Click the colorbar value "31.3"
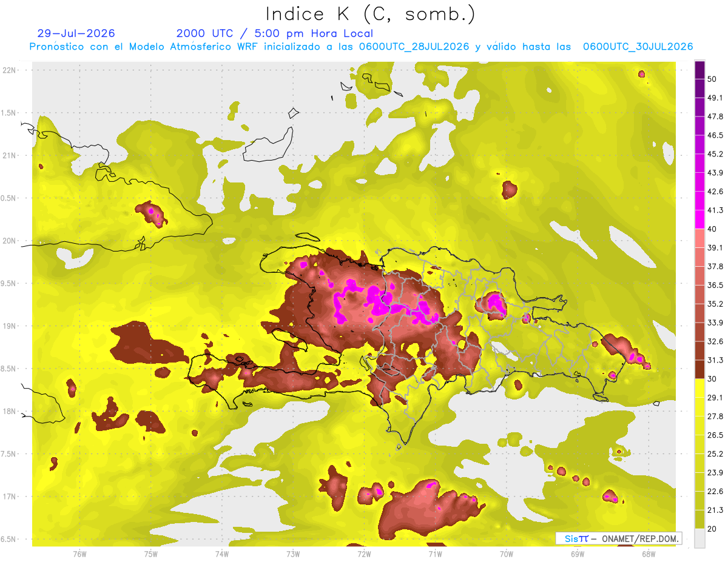728x562 pixels. (715, 360)
